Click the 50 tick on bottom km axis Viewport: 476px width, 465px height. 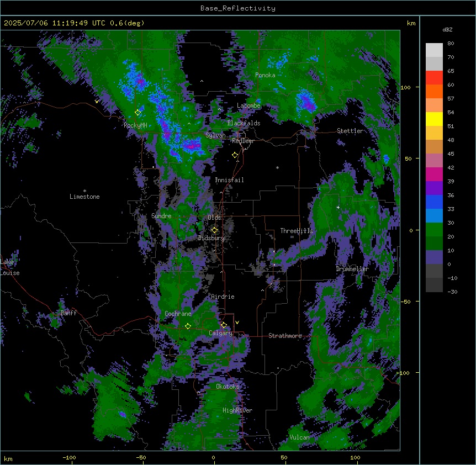(x=284, y=457)
